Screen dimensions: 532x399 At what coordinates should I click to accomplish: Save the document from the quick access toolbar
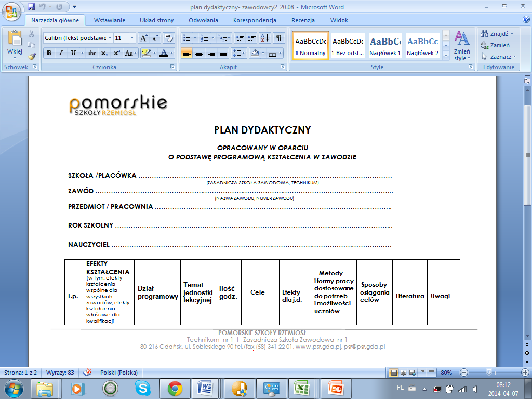pyautogui.click(x=31, y=7)
